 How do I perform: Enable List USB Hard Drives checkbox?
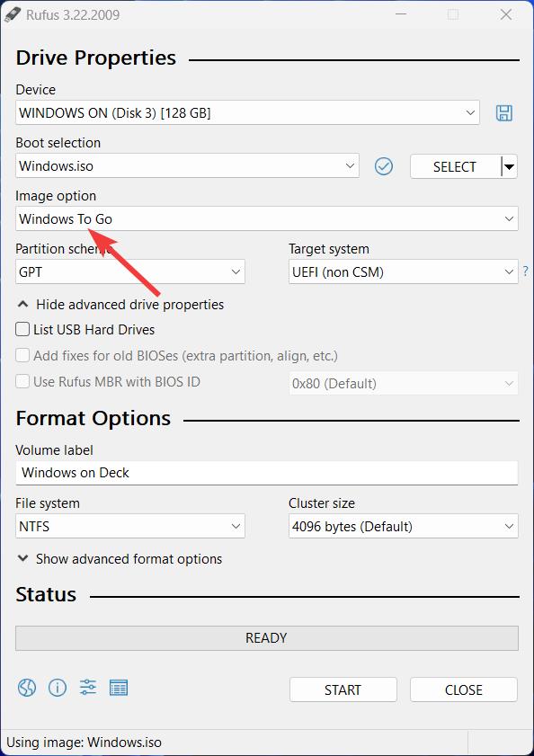pos(22,329)
